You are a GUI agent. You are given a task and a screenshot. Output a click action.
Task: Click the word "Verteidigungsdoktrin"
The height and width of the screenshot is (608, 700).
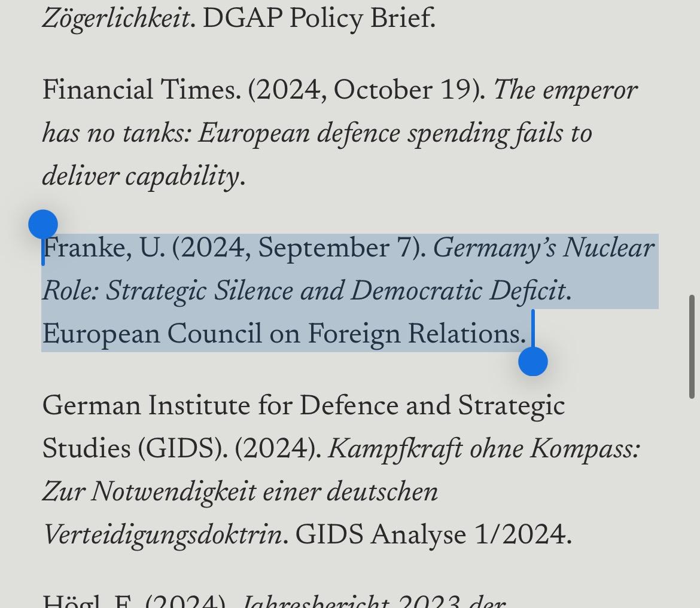tap(162, 536)
